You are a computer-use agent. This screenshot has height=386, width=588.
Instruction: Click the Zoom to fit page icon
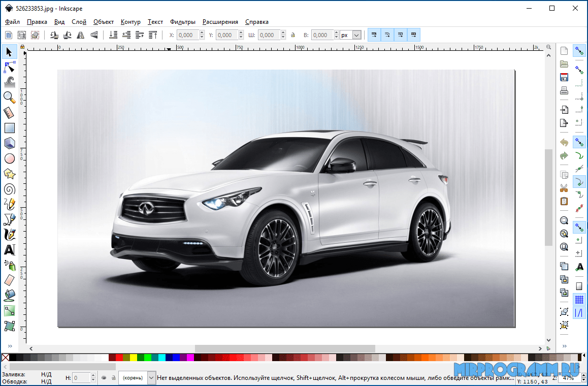(564, 247)
